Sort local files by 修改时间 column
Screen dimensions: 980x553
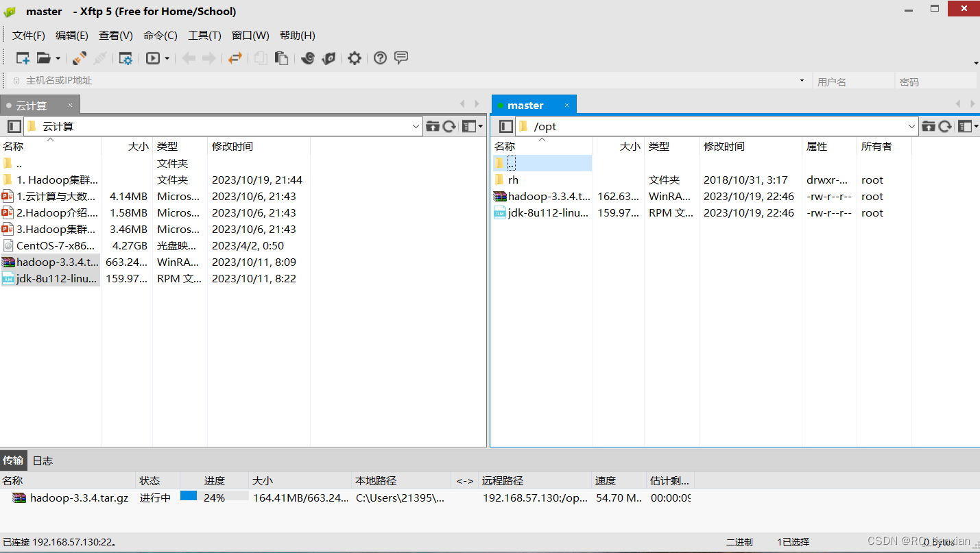259,147
